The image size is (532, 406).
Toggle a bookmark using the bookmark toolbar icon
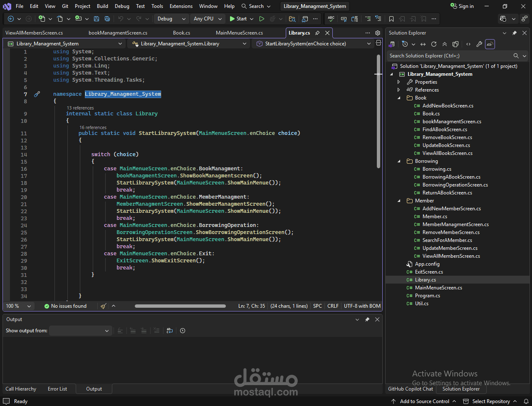391,19
